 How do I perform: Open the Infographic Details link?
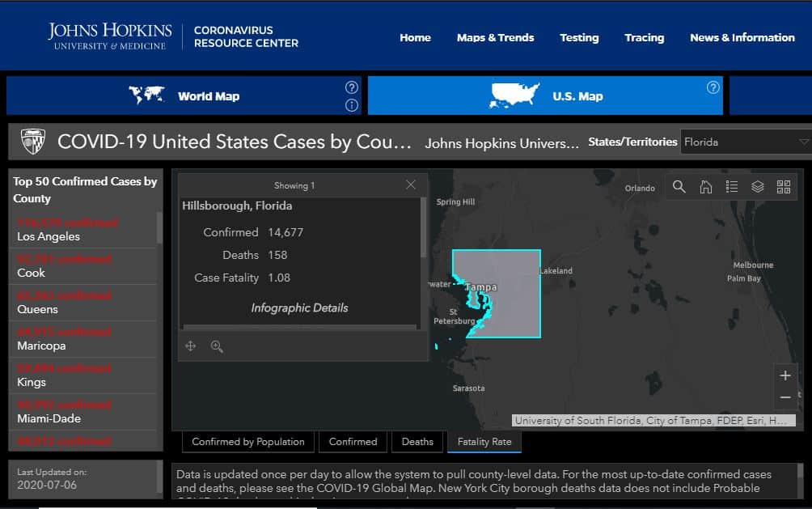299,308
